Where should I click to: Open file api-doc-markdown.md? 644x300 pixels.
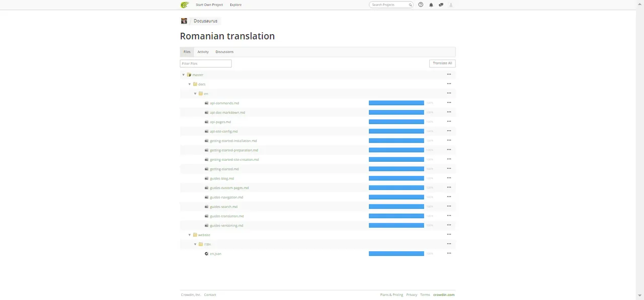[x=227, y=113]
